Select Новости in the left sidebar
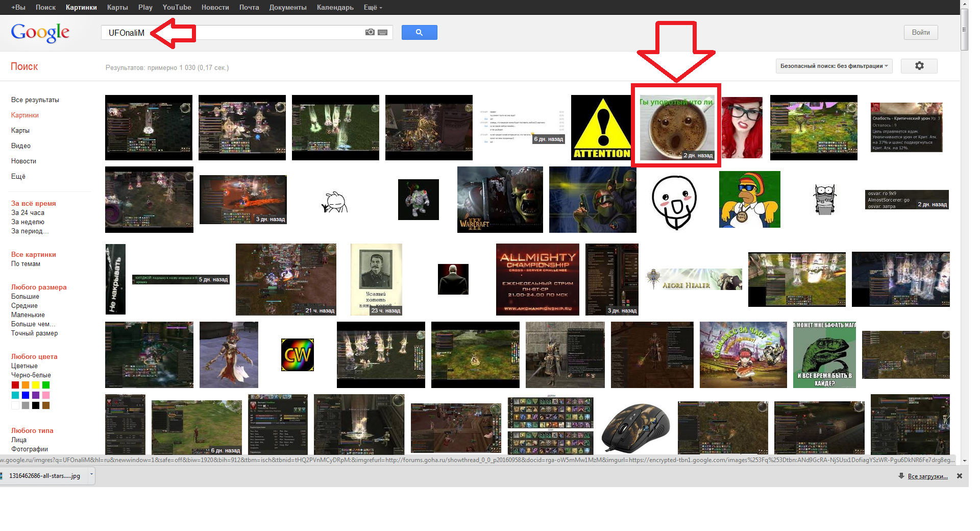This screenshot has height=531, width=980. coord(23,161)
